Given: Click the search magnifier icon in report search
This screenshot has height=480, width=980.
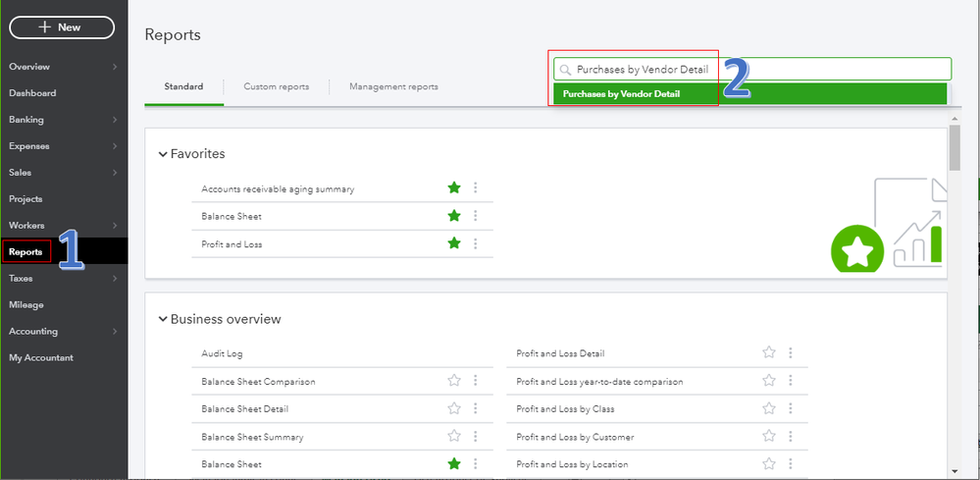Looking at the screenshot, I should (565, 70).
